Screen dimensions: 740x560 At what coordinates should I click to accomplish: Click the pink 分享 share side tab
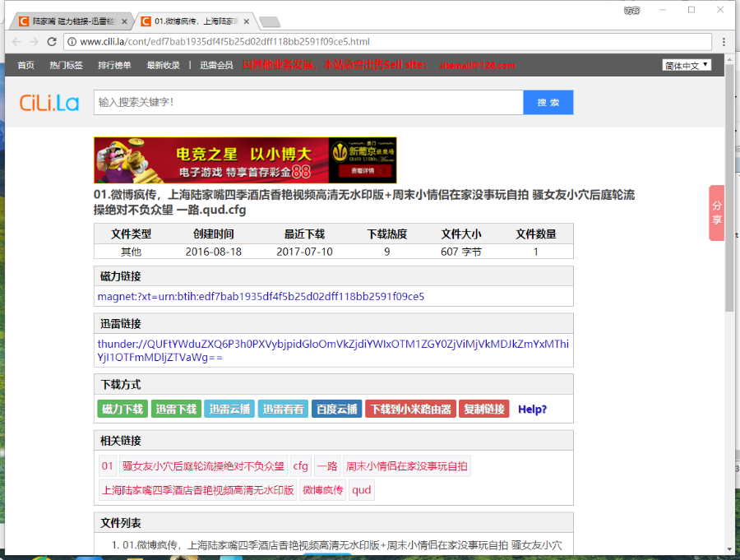(716, 213)
